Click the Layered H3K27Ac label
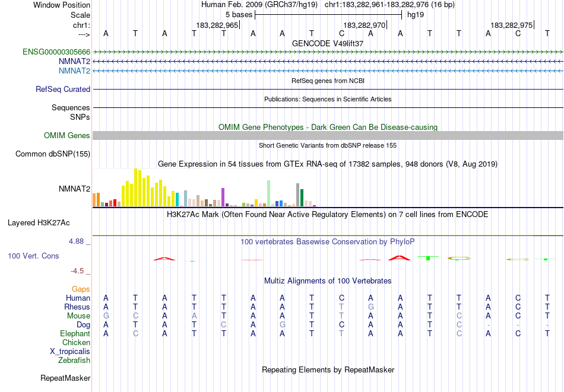 click(39, 223)
